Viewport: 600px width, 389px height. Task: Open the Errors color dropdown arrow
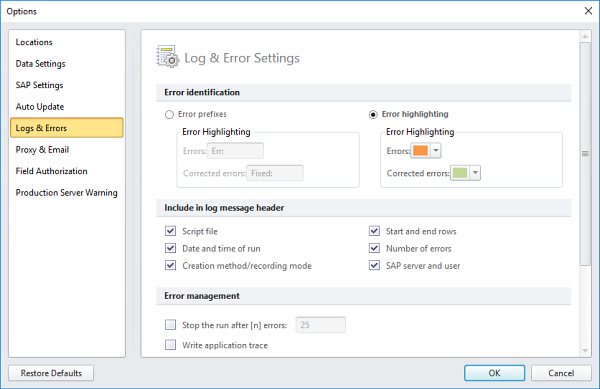pos(436,151)
